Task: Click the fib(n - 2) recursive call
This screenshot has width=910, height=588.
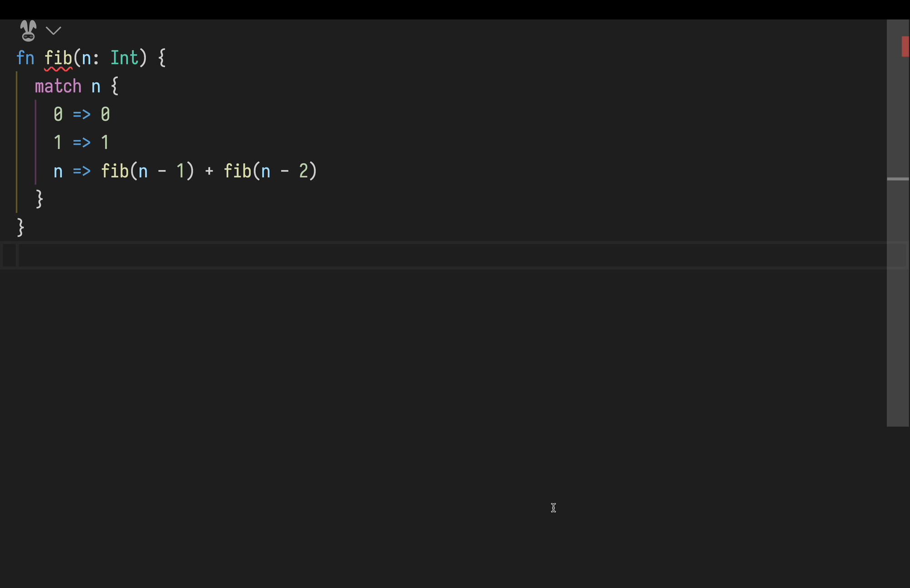Action: click(270, 171)
